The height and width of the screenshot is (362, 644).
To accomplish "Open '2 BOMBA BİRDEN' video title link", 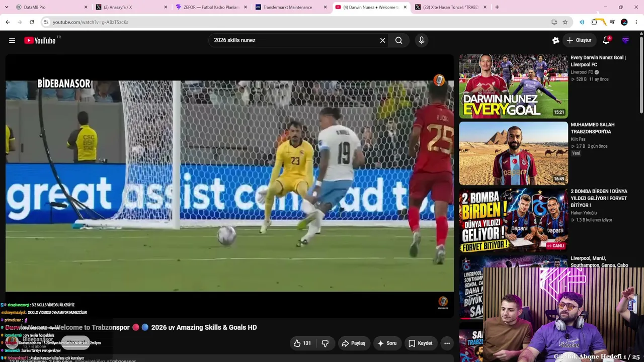I will [x=599, y=198].
